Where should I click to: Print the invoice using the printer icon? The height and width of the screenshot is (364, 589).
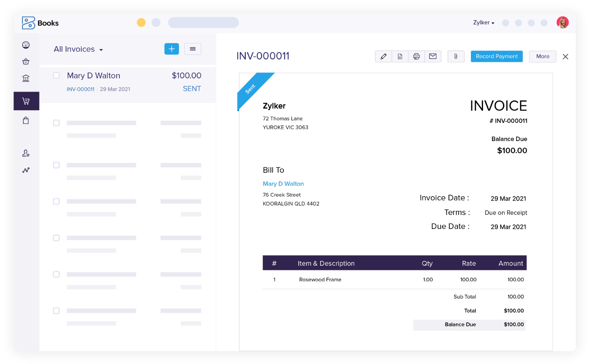coord(416,56)
